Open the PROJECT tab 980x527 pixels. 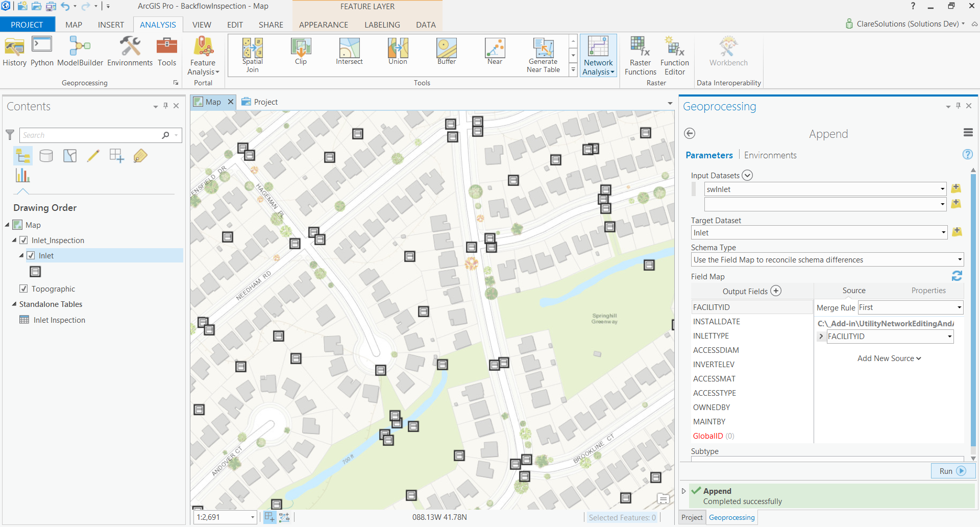(27, 25)
